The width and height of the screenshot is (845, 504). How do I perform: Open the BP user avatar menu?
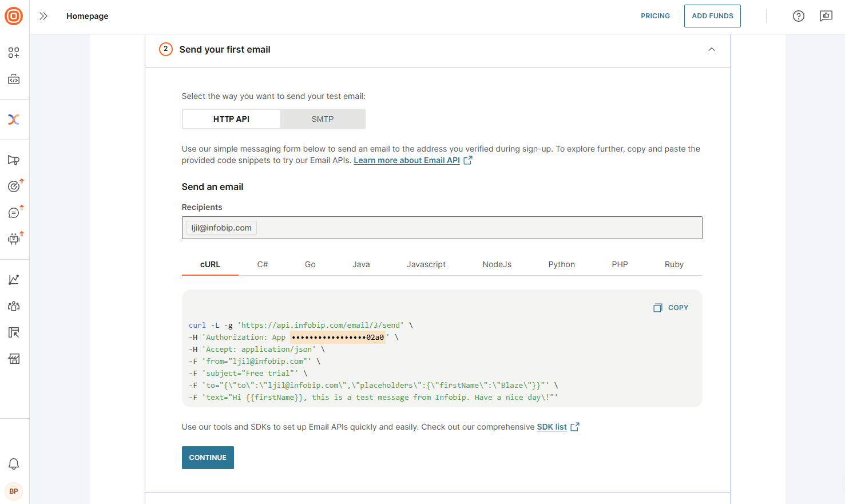click(14, 491)
